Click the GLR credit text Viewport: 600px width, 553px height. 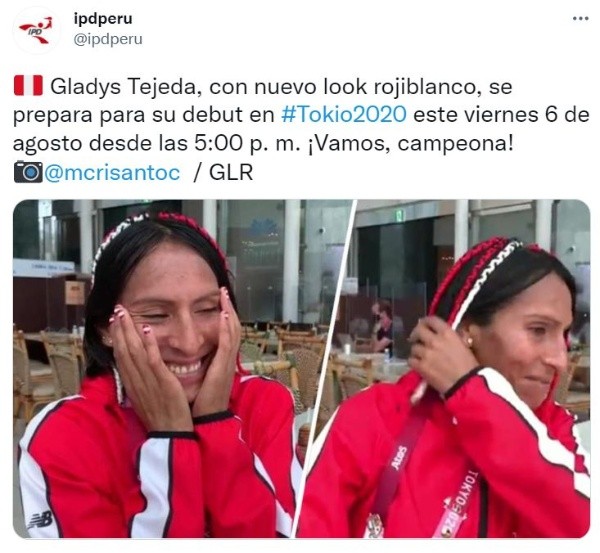click(x=231, y=172)
